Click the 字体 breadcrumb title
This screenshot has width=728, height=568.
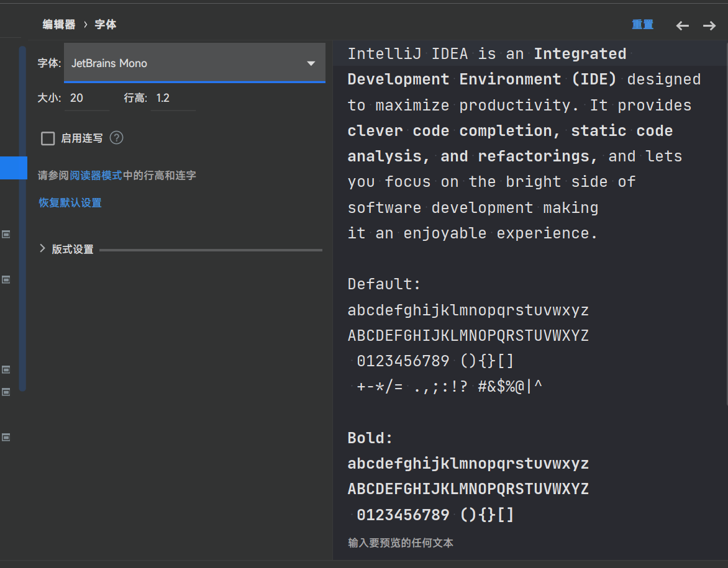pos(106,25)
